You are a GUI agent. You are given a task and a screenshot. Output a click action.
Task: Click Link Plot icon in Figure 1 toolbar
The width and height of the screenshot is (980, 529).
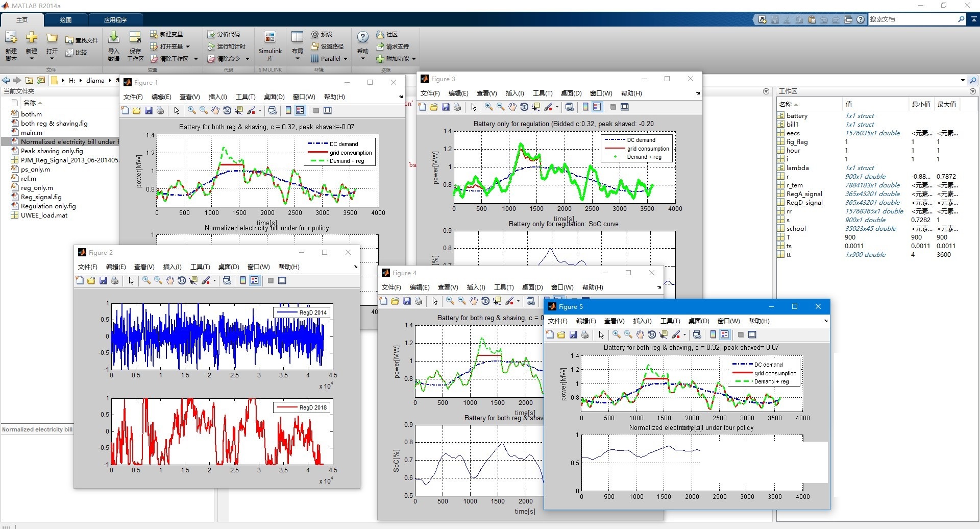click(273, 110)
